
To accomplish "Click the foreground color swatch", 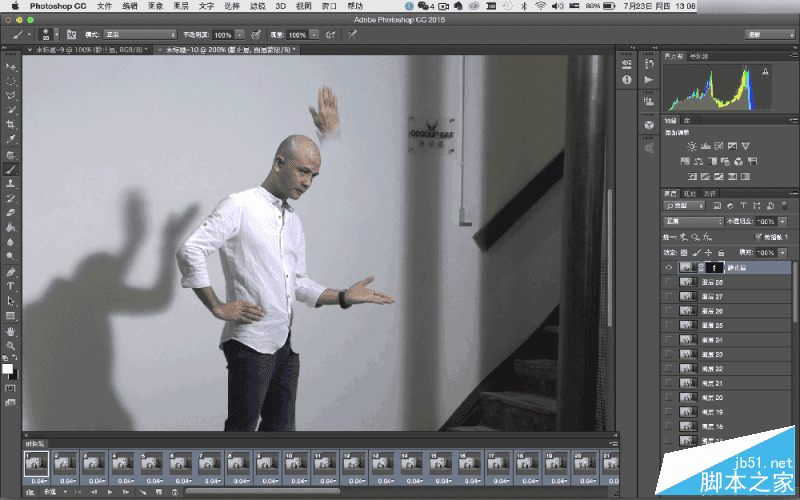I will 7,368.
